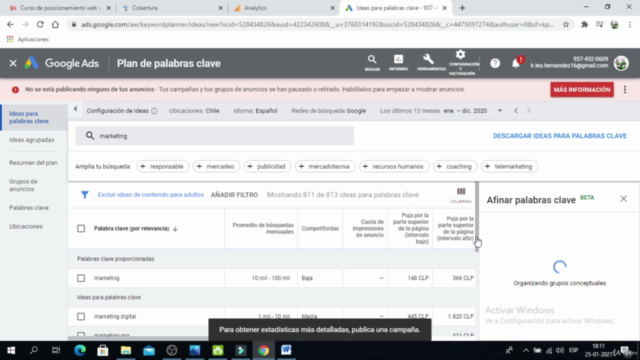Image resolution: width=640 pixels, height=360 pixels.
Task: Reload the page
Action: [x=40, y=24]
